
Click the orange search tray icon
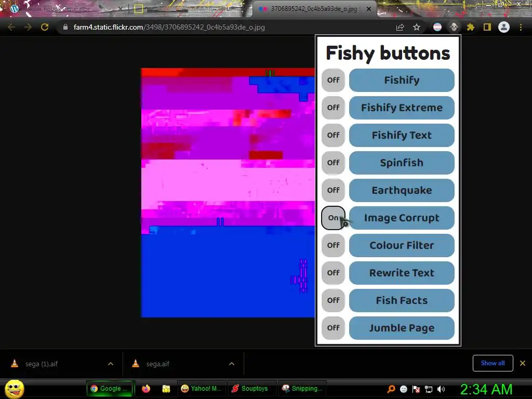click(391, 389)
